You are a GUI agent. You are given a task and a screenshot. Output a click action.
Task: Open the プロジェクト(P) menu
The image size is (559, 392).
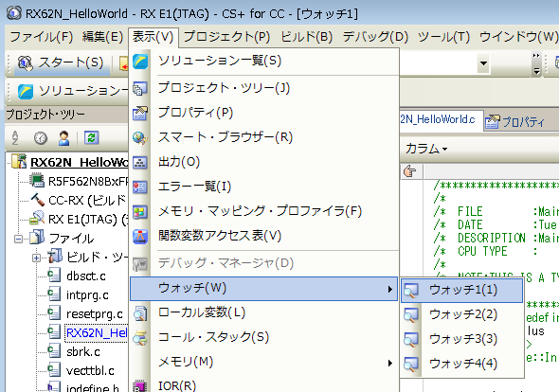227,37
